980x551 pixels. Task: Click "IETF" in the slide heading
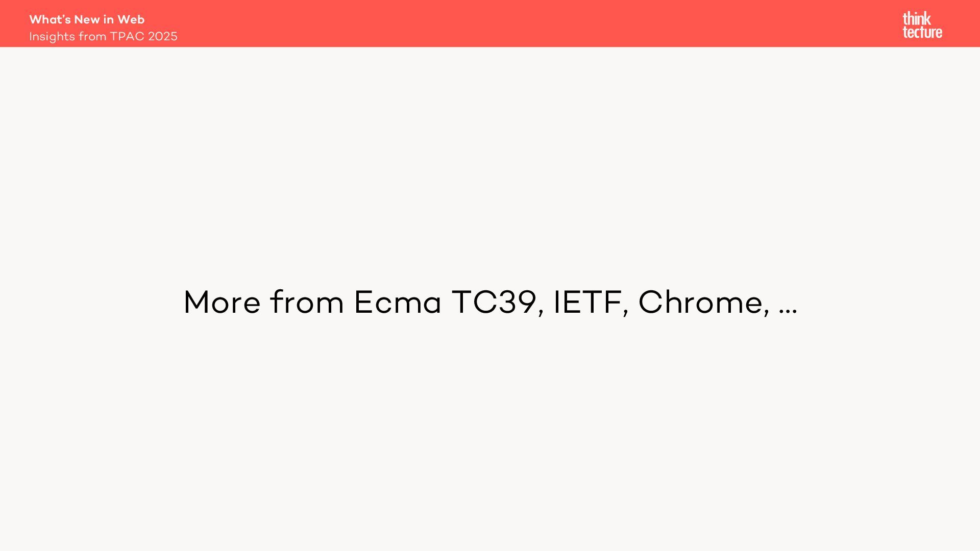tap(588, 302)
